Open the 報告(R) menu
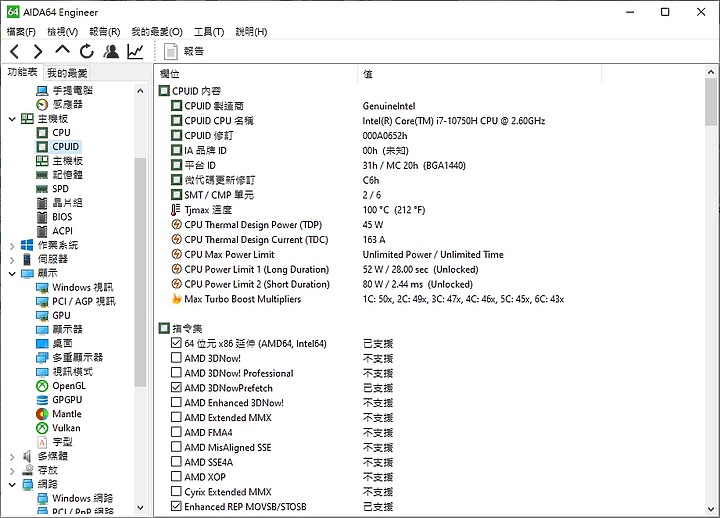This screenshot has width=720, height=518. point(105,32)
